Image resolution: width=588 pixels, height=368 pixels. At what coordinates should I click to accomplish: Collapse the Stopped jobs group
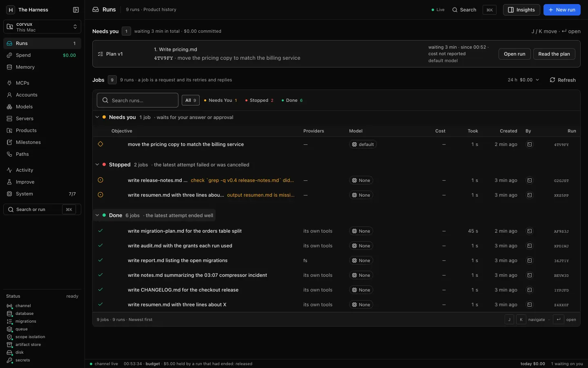coord(97,165)
